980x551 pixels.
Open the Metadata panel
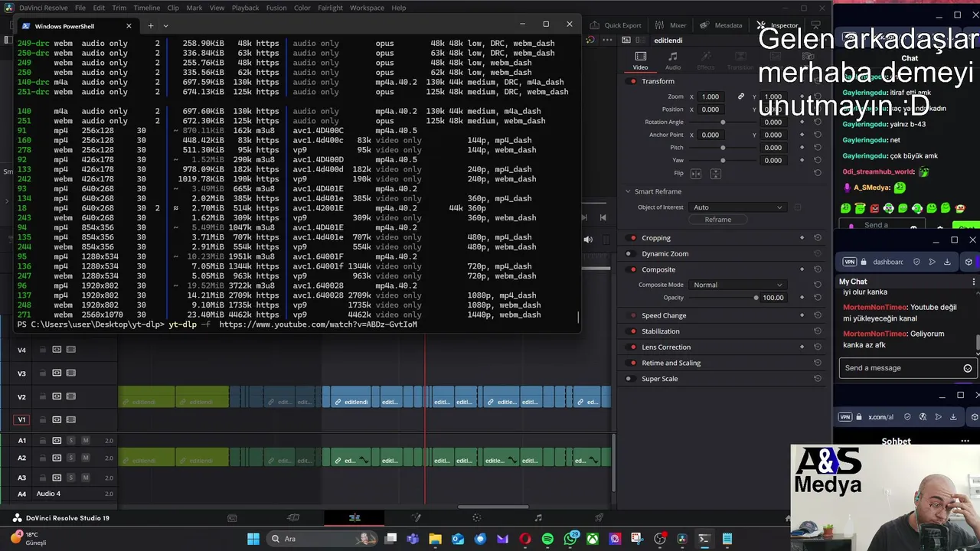[x=721, y=25]
